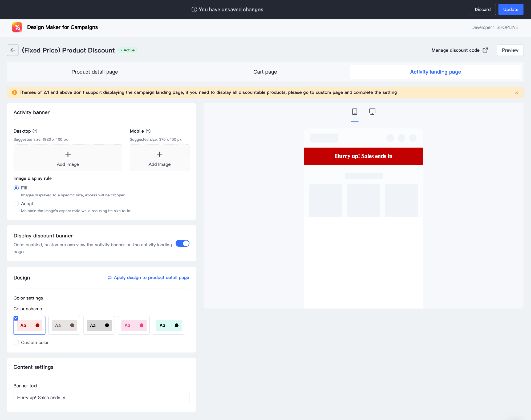
Task: Click the back arrow button
Action: click(13, 50)
